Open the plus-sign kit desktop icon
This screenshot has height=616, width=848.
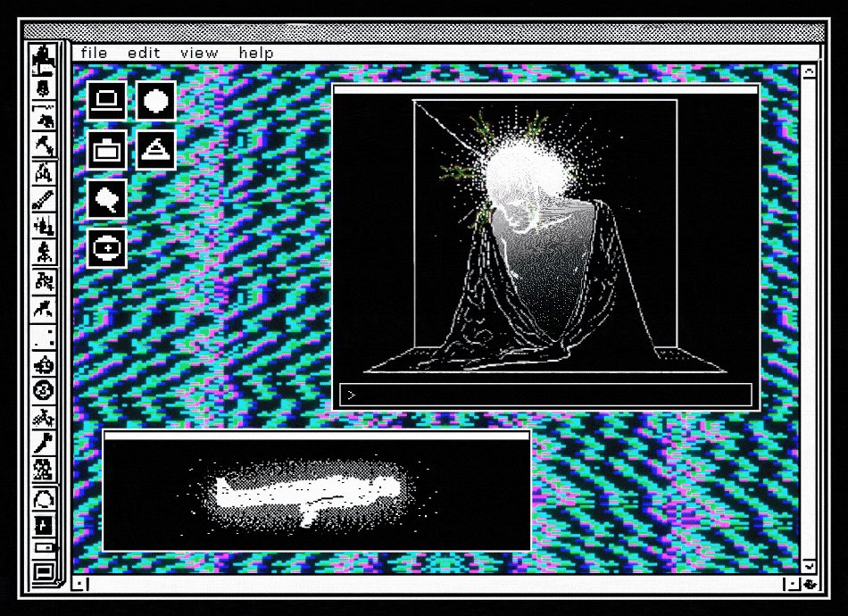point(106,248)
